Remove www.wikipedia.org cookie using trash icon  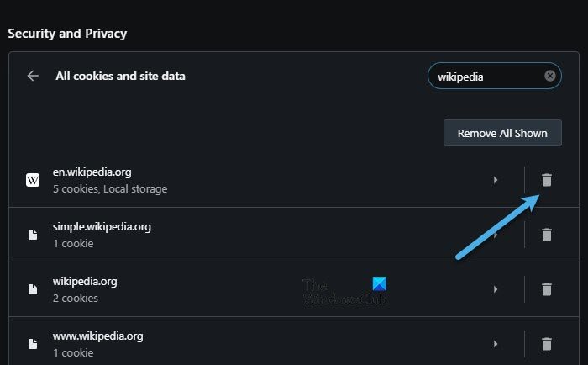tap(546, 344)
